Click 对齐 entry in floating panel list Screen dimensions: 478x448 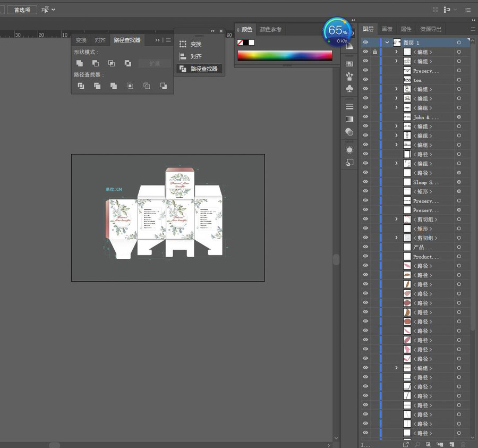click(x=199, y=56)
